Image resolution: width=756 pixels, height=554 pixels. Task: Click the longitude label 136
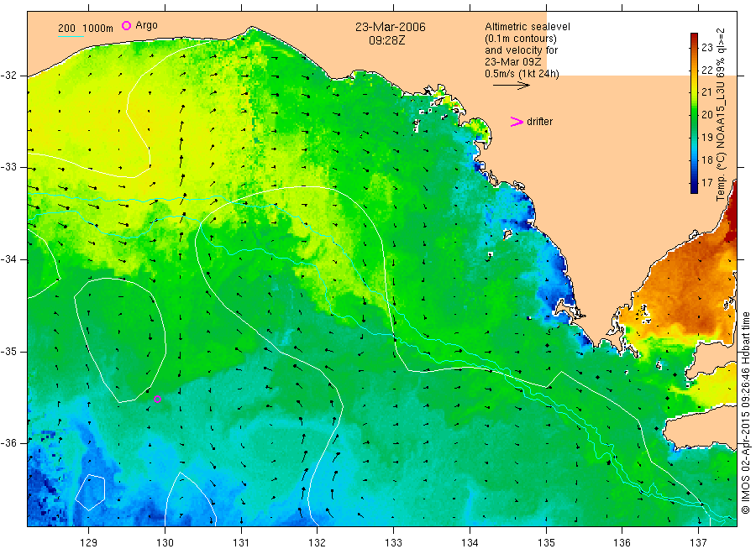click(x=622, y=543)
